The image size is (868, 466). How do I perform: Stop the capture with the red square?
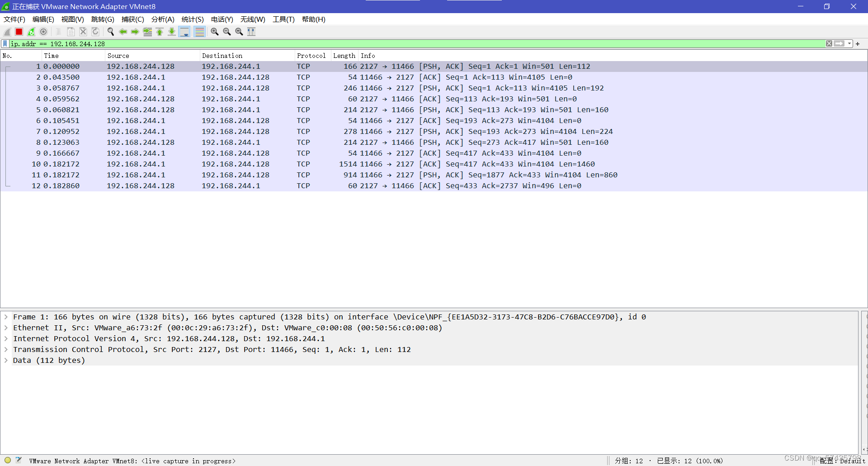[x=19, y=32]
